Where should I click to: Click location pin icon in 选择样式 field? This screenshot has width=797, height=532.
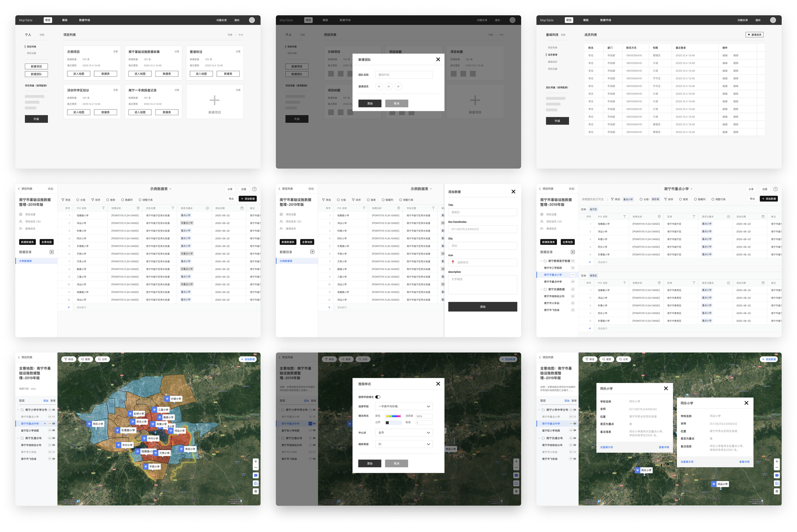(453, 262)
